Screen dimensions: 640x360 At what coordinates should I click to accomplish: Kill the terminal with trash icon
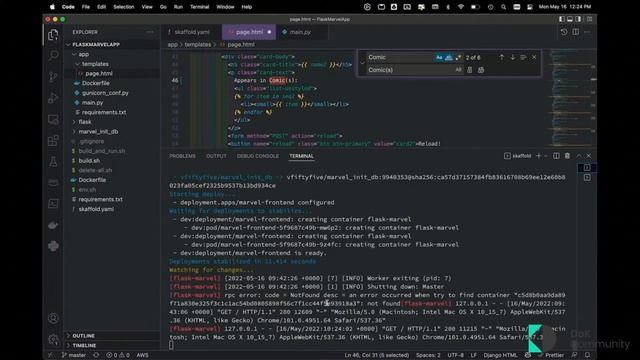567,156
